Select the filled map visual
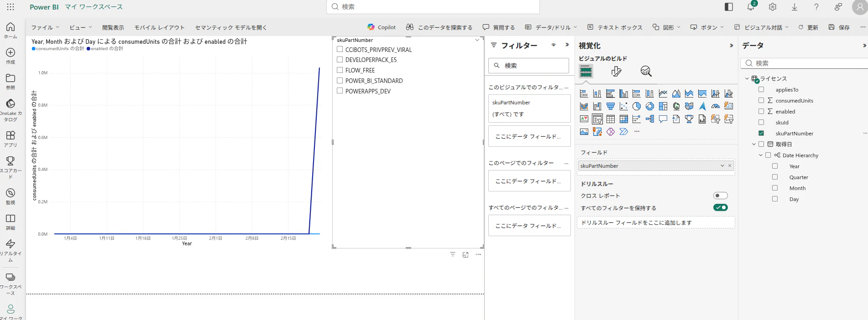Screen dimensions: 868x320 [x=689, y=106]
